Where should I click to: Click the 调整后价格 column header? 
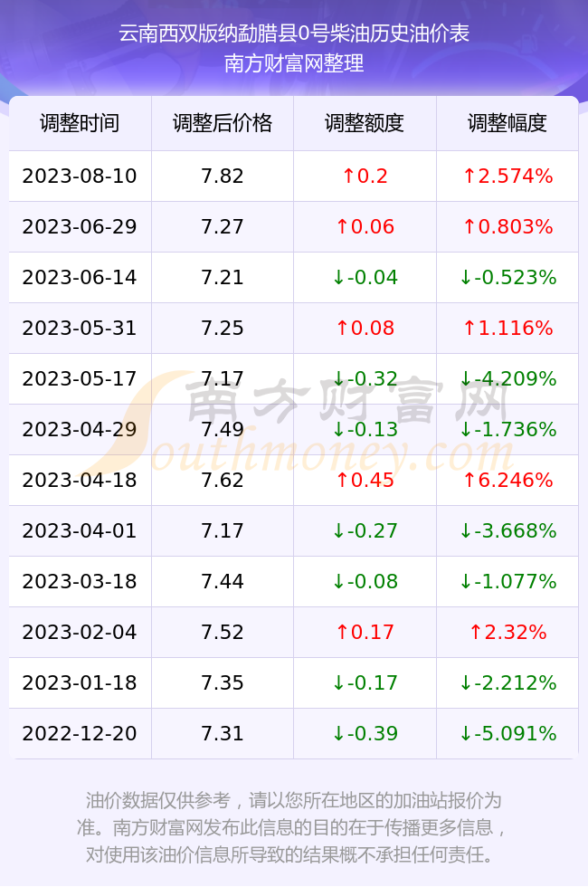click(x=223, y=123)
